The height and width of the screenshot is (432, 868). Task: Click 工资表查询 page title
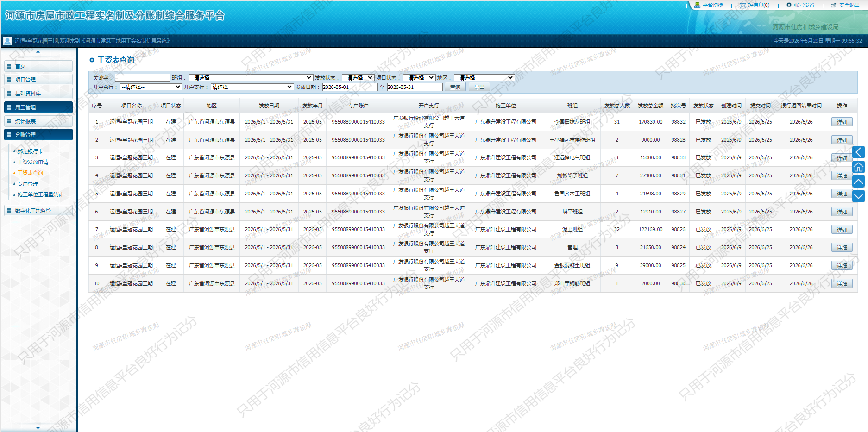pyautogui.click(x=116, y=60)
